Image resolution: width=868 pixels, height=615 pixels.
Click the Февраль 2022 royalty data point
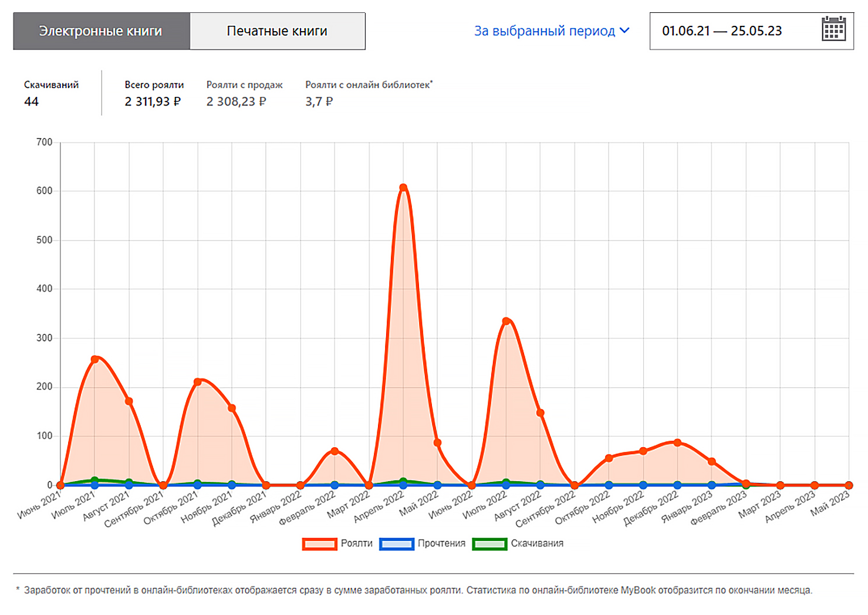pyautogui.click(x=335, y=451)
